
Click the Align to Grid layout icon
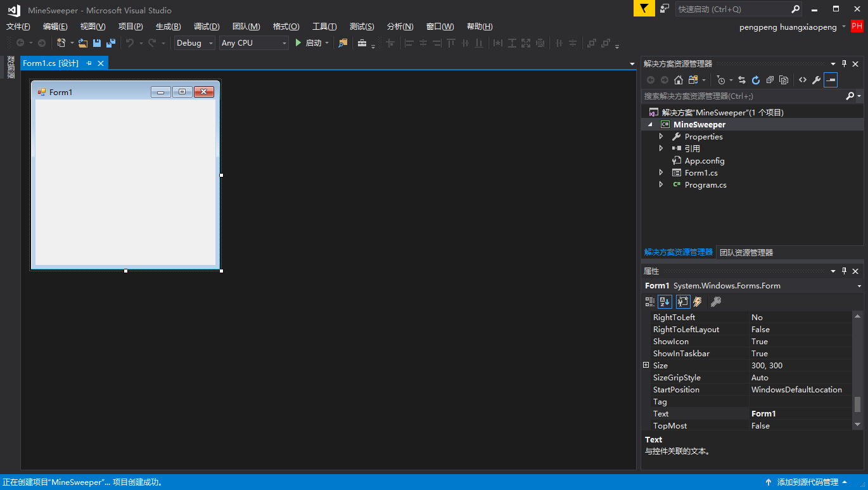pyautogui.click(x=390, y=43)
